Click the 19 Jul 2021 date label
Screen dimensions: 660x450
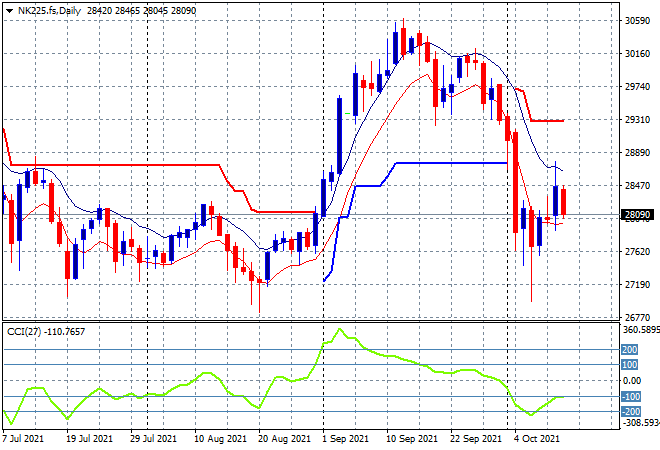(x=89, y=439)
